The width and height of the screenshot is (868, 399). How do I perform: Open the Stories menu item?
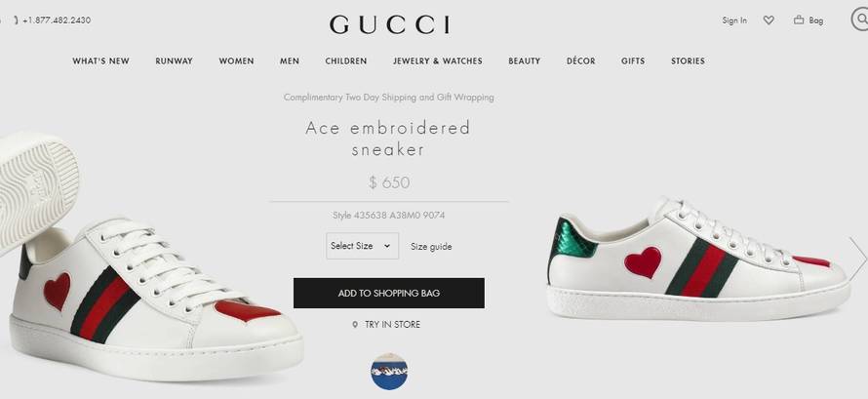[689, 60]
